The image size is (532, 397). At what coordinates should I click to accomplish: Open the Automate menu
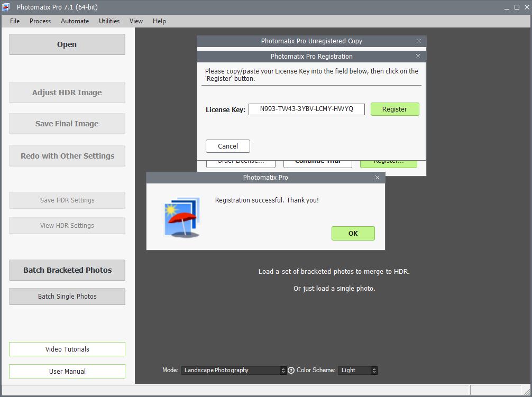(75, 21)
